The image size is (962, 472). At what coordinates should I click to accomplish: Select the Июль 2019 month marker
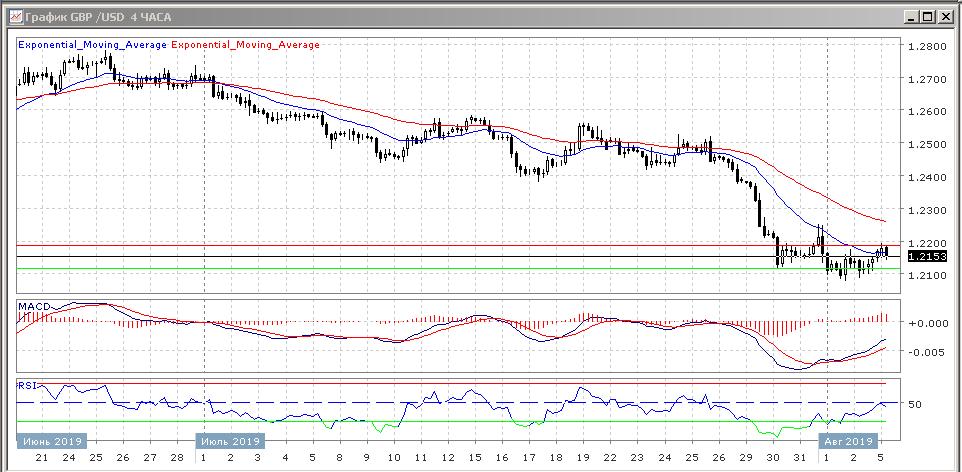[231, 440]
